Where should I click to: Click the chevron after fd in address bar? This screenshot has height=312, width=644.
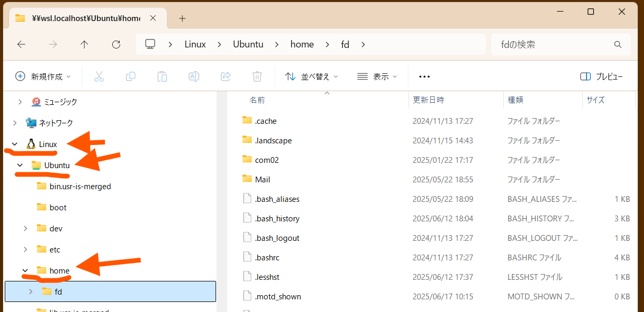(363, 45)
